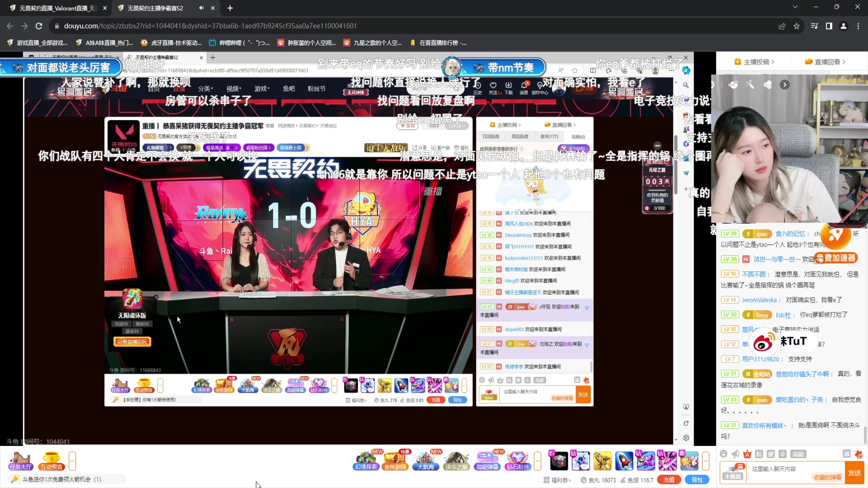Open Chrome side panel icon
The height and width of the screenshot is (488, 868).
click(829, 26)
